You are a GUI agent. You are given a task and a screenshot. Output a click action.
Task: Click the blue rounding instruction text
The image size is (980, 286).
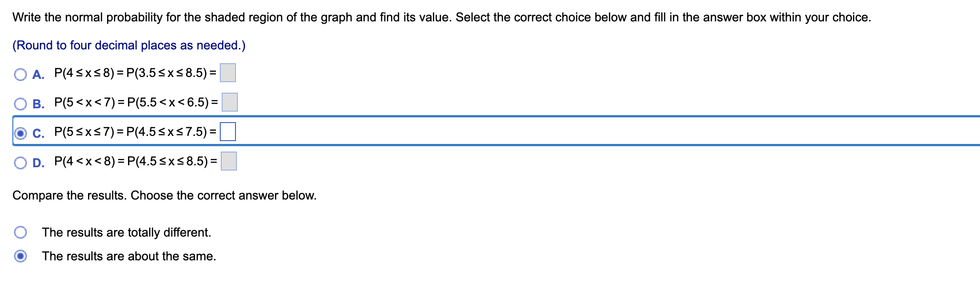128,46
